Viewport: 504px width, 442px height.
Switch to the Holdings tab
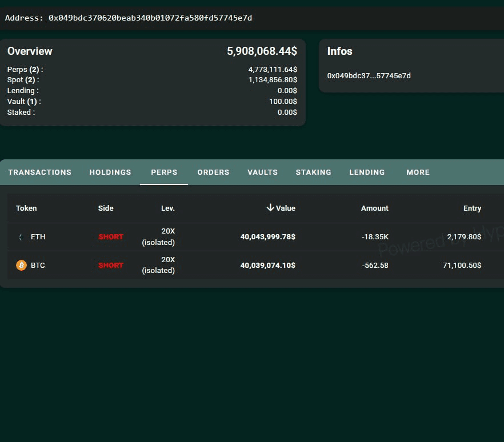tap(110, 172)
